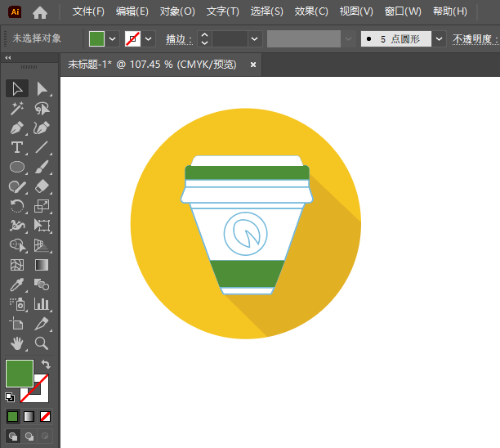Screen dimensions: 500x448
Task: Reset to default fill and stroke
Action: (10, 397)
